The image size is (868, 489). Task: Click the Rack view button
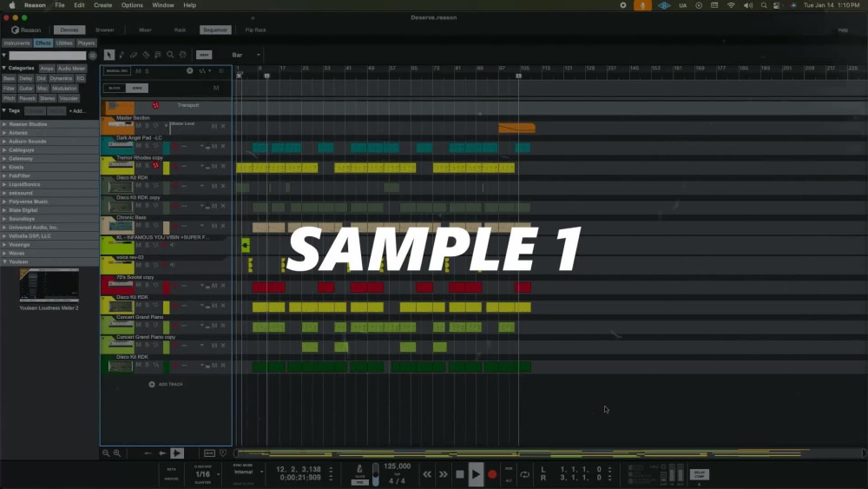pyautogui.click(x=180, y=30)
